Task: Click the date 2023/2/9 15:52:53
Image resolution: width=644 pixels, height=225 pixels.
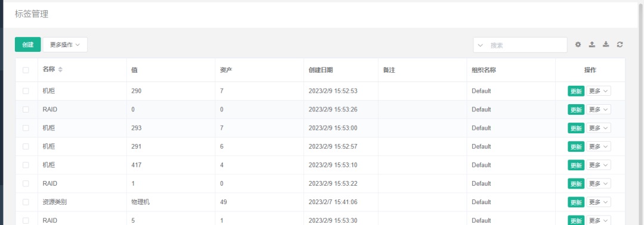Action: coord(333,91)
